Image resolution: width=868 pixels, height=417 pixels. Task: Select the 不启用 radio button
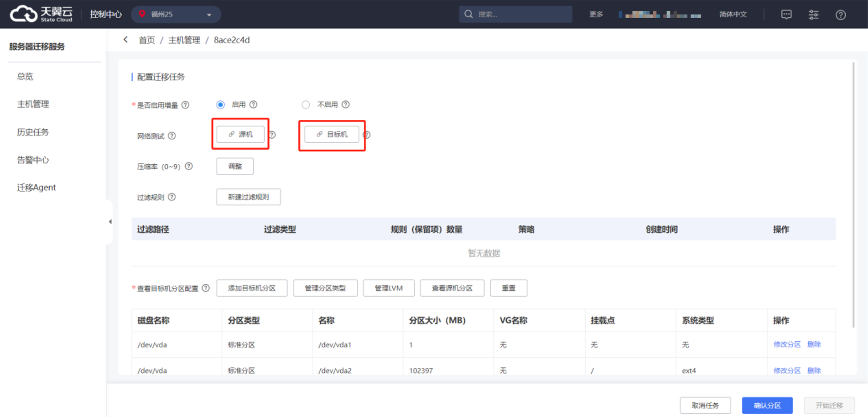tap(306, 104)
